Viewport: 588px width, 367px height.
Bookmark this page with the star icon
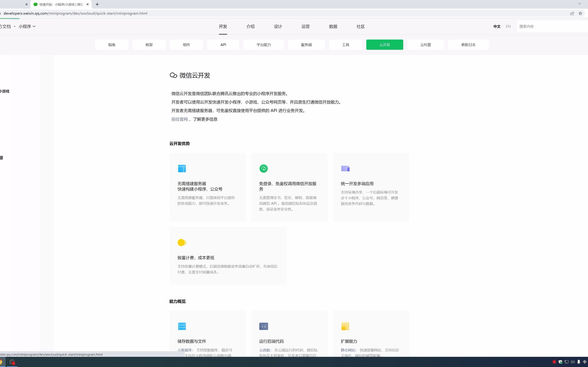(x=581, y=13)
